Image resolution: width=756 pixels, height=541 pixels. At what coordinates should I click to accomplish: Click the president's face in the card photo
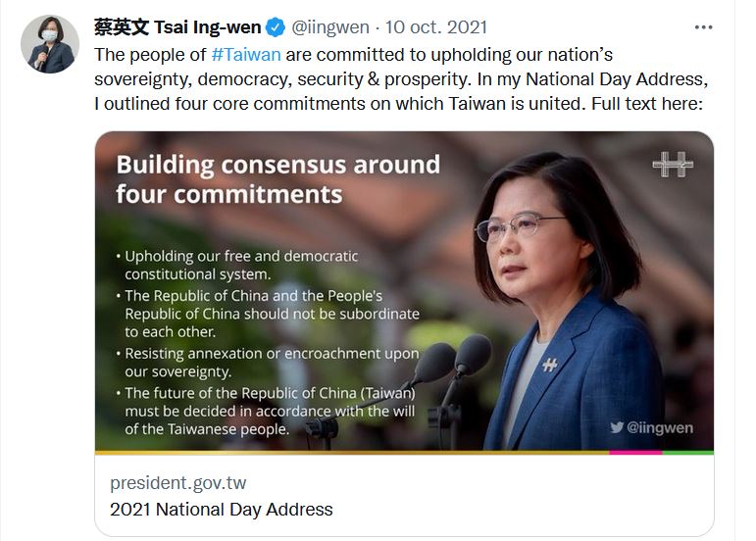coord(528,240)
